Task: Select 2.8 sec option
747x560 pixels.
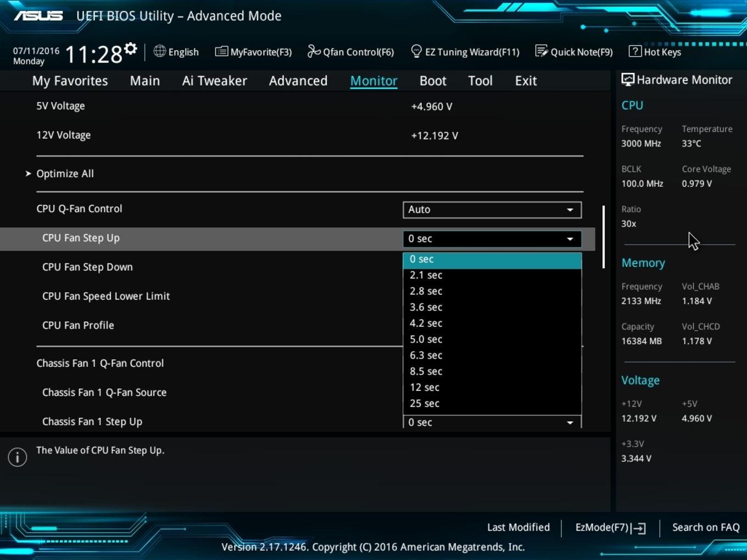Action: (492, 291)
